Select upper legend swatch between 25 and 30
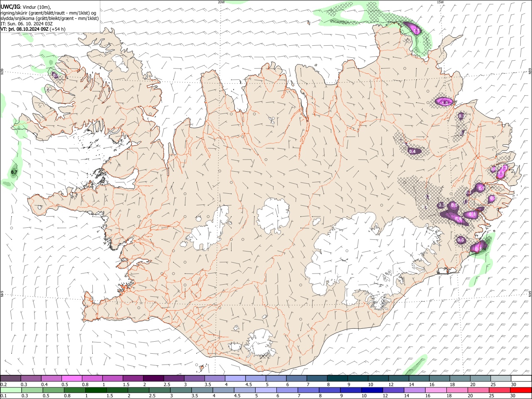 click(x=501, y=378)
